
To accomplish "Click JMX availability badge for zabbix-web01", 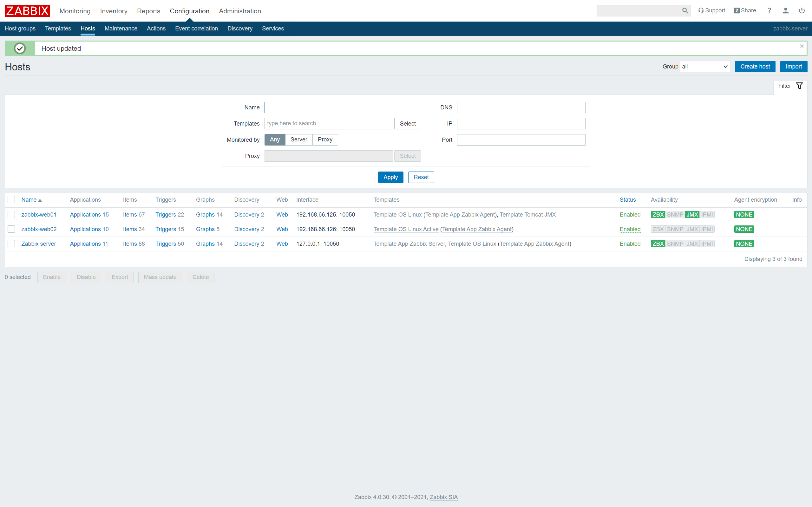I will click(692, 215).
